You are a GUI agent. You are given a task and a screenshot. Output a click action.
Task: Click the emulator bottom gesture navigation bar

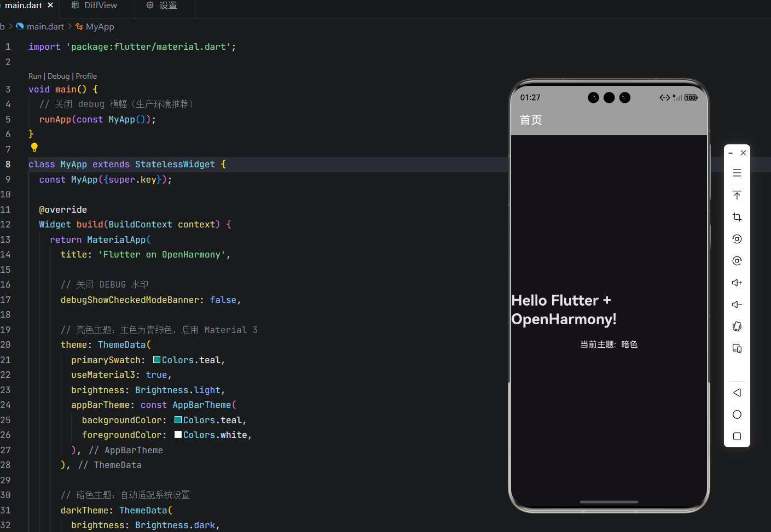(x=609, y=501)
